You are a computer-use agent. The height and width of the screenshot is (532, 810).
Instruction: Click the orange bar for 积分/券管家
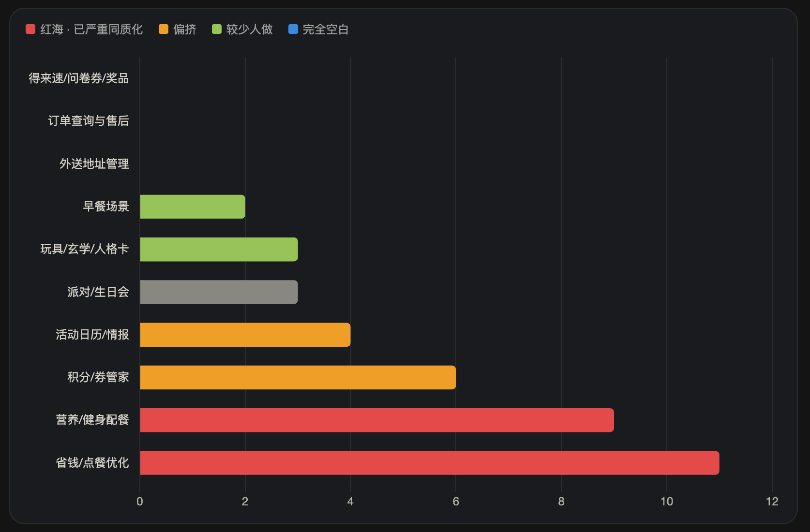point(298,377)
